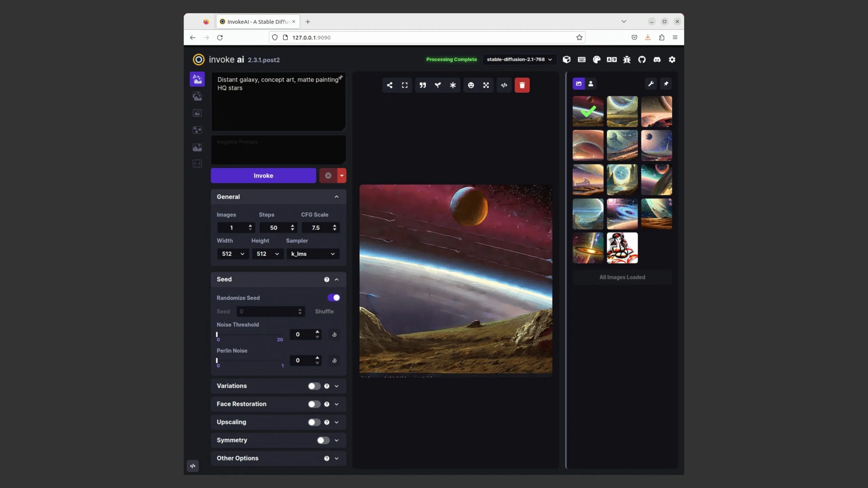The width and height of the screenshot is (868, 488).
Task: Drag the Noise Threshold slider
Action: tap(218, 334)
